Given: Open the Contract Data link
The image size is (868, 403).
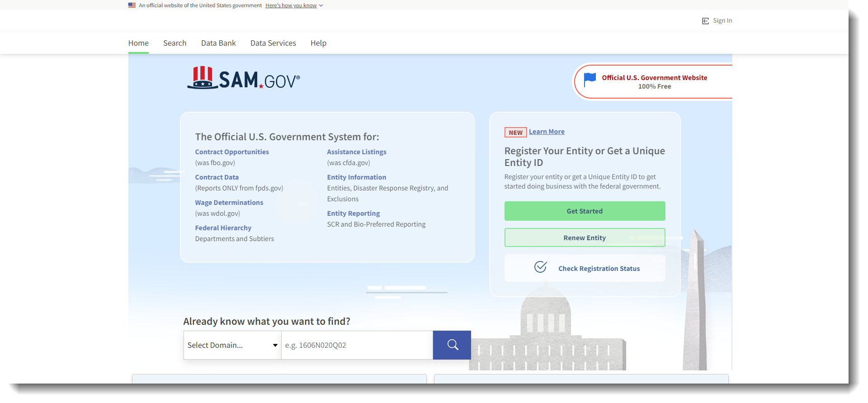Looking at the screenshot, I should 217,177.
